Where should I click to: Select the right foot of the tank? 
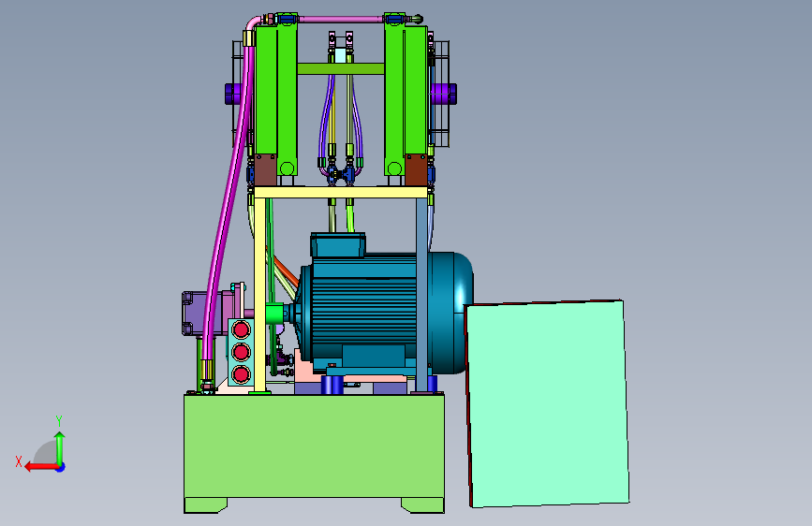coord(423,505)
